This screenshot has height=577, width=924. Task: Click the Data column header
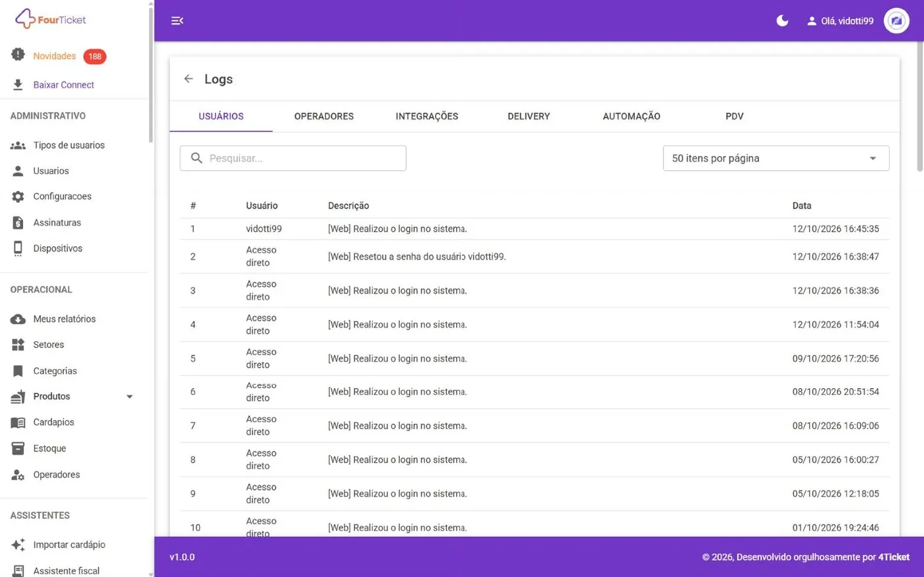pos(802,206)
